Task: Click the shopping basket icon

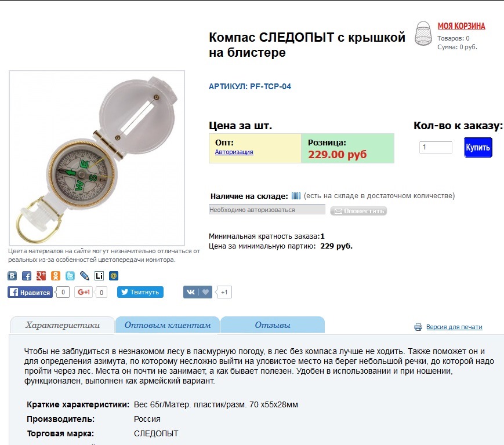Action: pyautogui.click(x=423, y=34)
